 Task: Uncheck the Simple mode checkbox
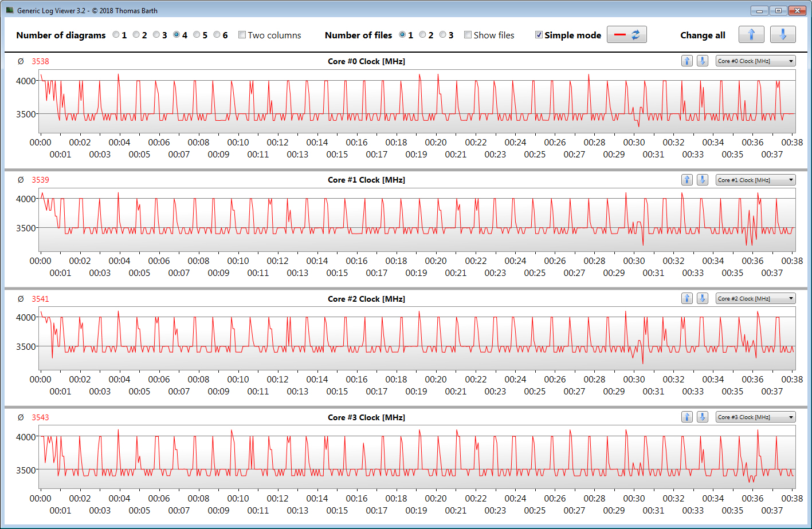click(x=539, y=35)
